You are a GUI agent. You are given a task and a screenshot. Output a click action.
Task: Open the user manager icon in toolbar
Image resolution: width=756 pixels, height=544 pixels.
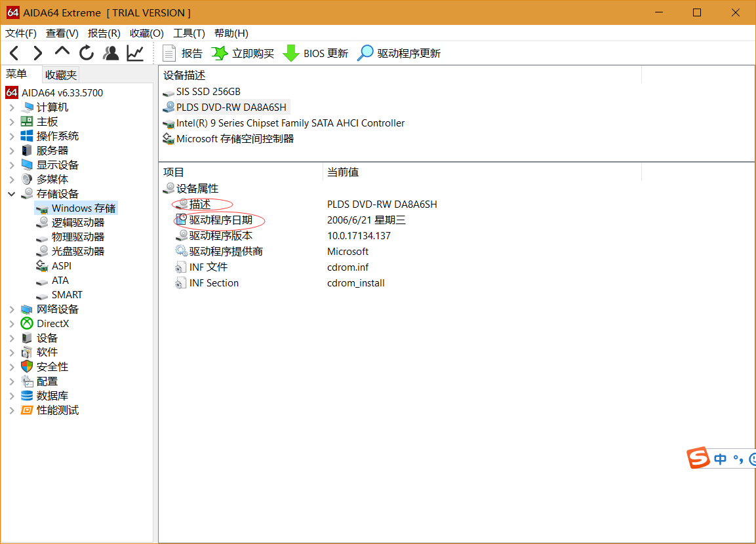pos(111,53)
